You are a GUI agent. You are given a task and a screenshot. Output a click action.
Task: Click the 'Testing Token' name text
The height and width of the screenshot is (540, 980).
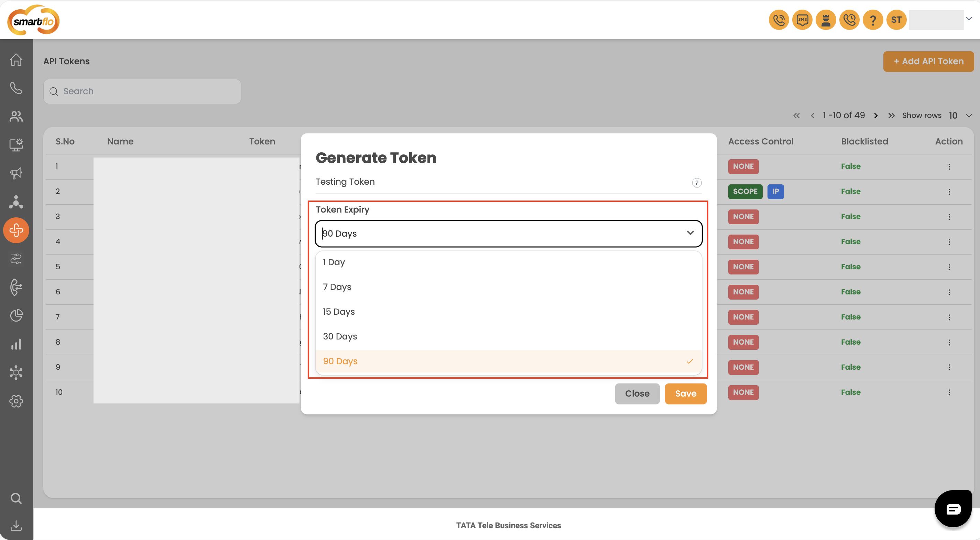tap(345, 182)
